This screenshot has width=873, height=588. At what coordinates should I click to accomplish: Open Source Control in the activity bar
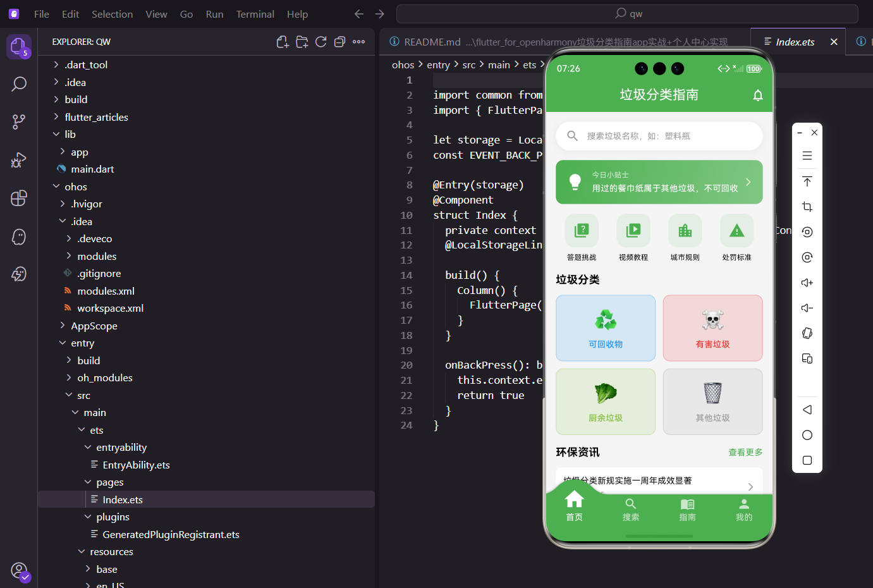(x=18, y=121)
